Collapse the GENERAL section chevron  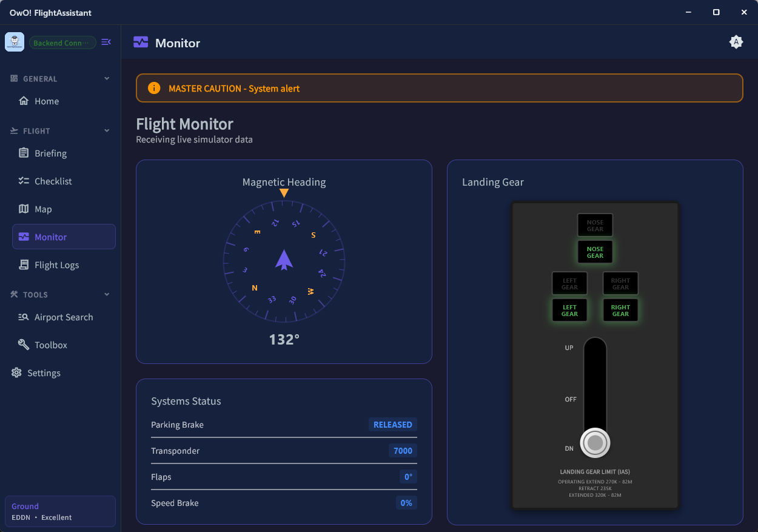pyautogui.click(x=107, y=79)
